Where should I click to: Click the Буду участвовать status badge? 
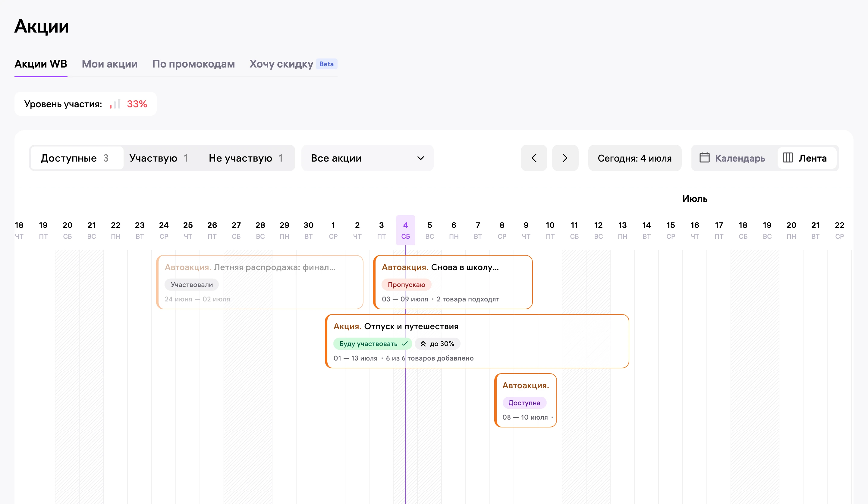[373, 344]
